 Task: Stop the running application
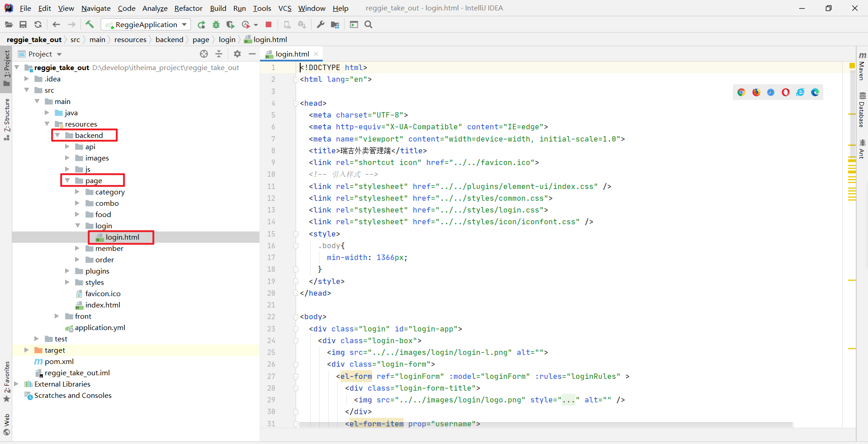click(269, 24)
